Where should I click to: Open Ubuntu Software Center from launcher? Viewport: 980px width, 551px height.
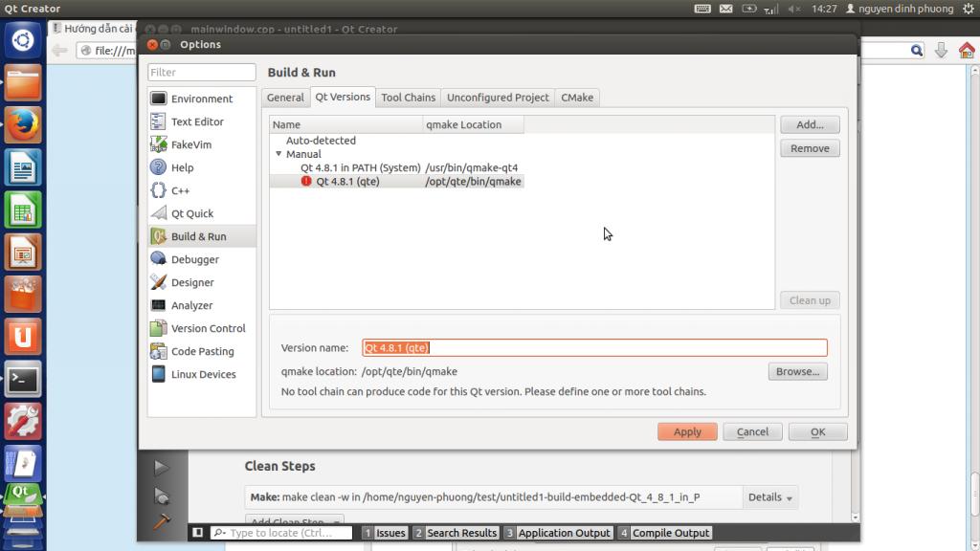pyautogui.click(x=23, y=295)
